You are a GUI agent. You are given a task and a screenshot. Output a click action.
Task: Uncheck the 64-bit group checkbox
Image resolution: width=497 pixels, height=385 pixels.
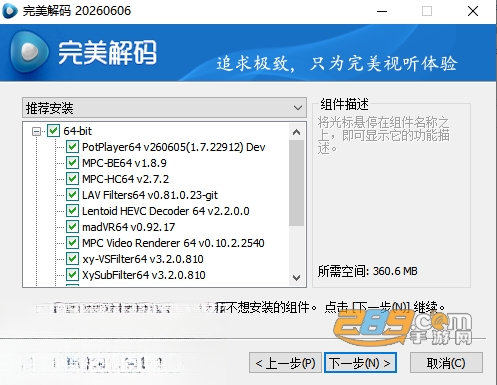[x=53, y=131]
